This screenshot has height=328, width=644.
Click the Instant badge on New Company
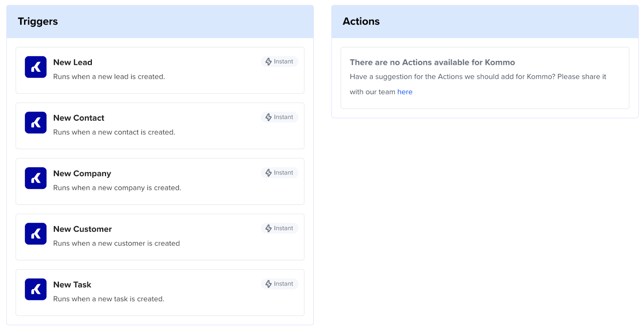(279, 172)
